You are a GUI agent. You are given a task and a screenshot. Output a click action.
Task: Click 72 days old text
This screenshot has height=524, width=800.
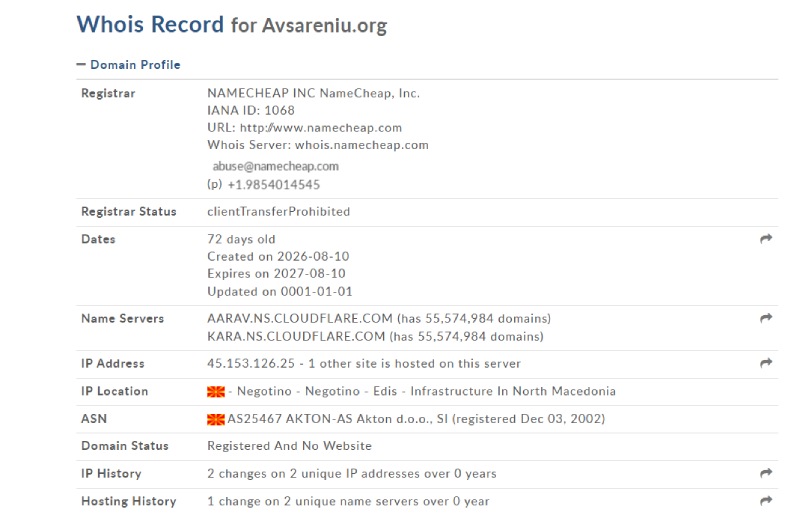(241, 239)
